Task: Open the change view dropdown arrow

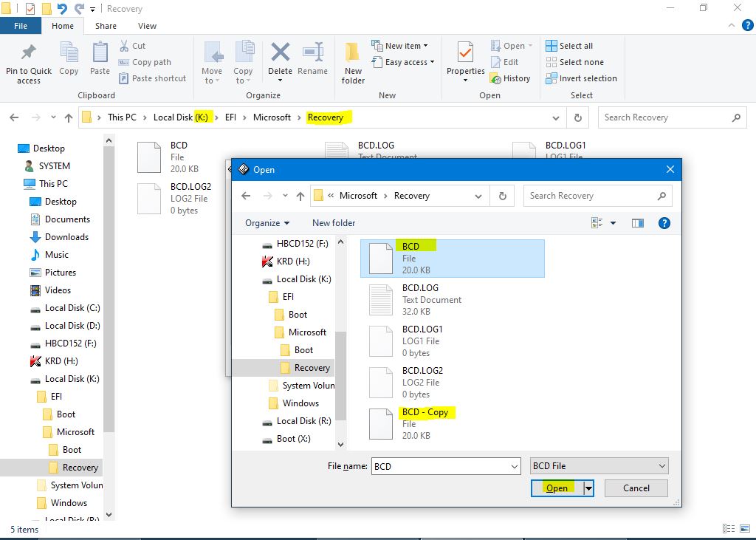Action: [x=613, y=222]
